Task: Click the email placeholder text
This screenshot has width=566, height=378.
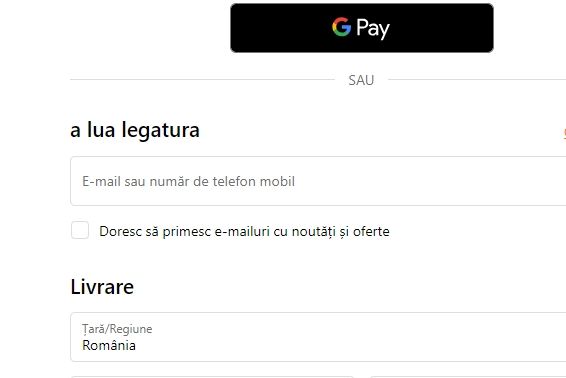Action: tap(188, 181)
